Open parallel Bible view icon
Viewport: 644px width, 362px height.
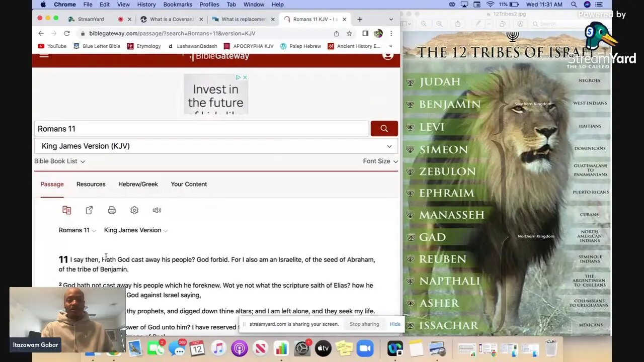click(66, 210)
